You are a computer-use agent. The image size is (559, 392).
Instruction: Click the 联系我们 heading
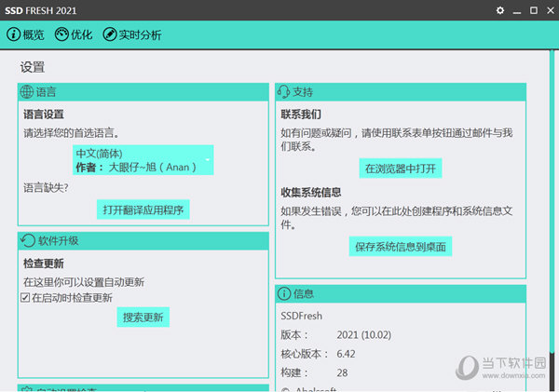point(301,114)
